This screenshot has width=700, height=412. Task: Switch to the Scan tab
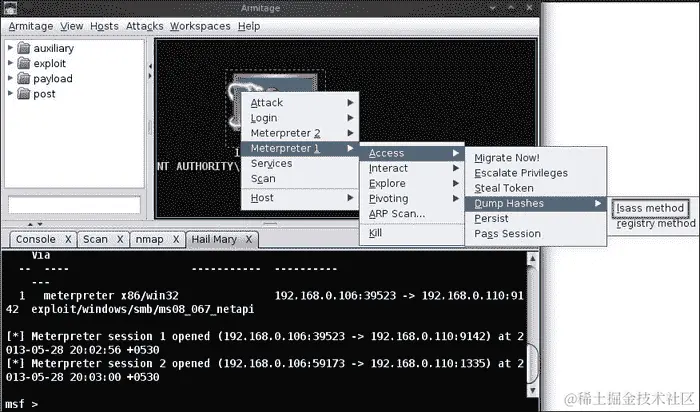point(95,240)
